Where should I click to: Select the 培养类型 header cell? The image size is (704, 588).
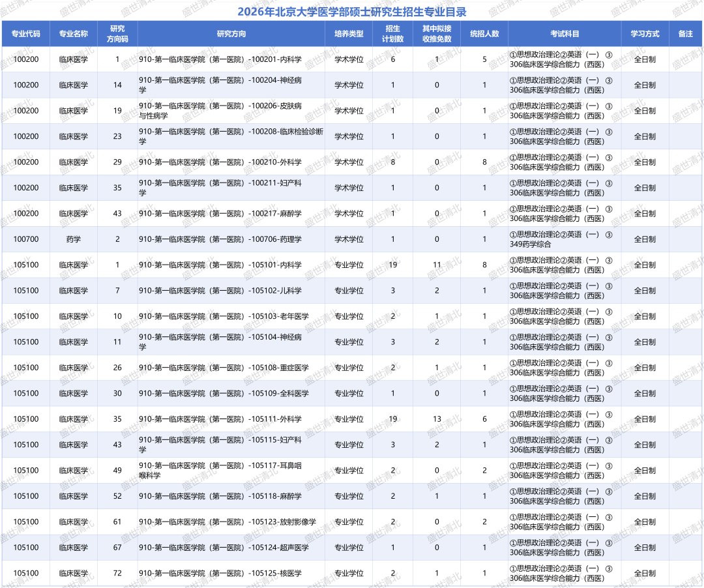(x=349, y=34)
